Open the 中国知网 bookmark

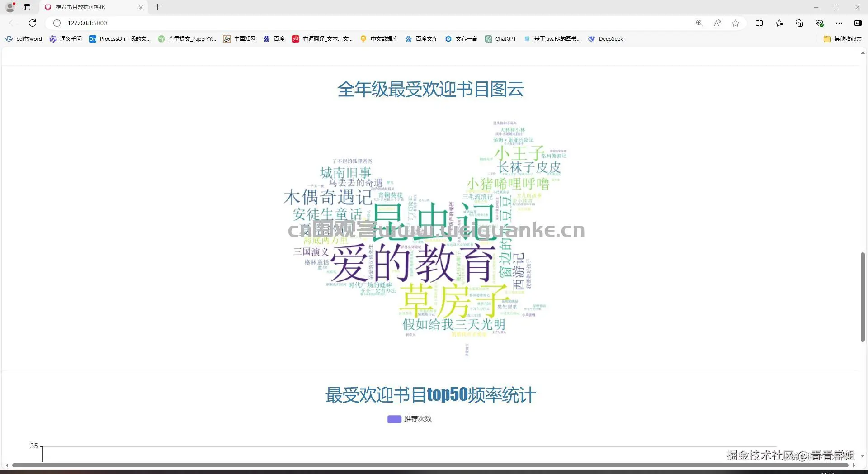pos(240,39)
